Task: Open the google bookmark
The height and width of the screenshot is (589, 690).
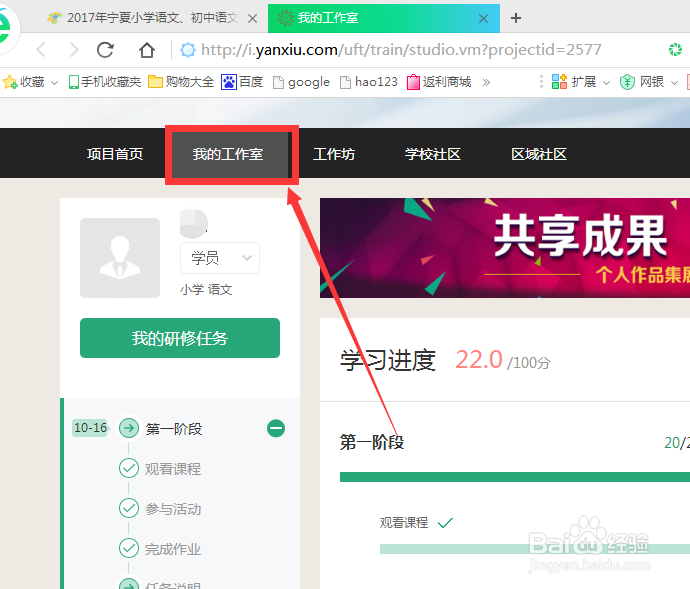Action: click(301, 82)
